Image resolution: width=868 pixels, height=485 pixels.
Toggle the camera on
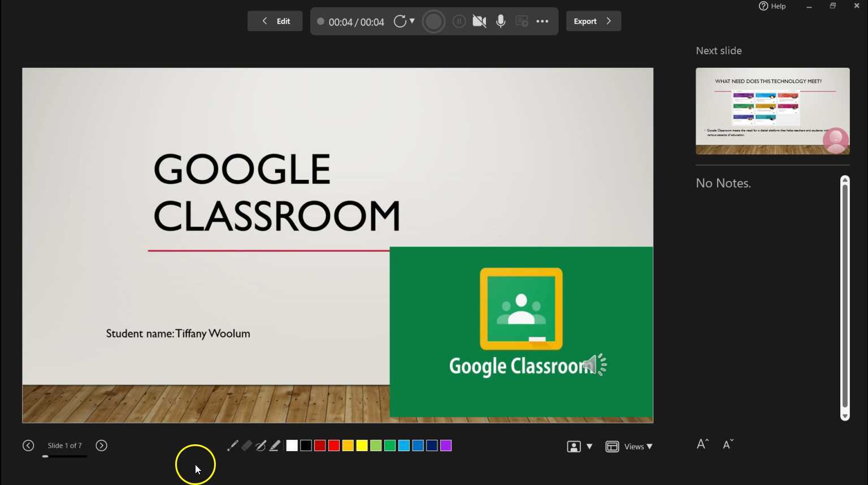479,21
